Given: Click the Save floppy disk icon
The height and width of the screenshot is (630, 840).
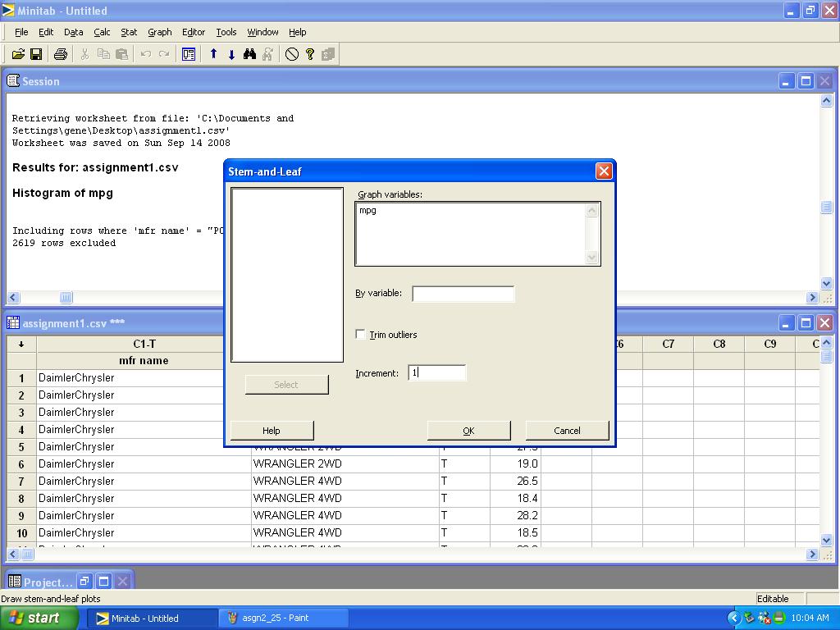Looking at the screenshot, I should coord(36,54).
